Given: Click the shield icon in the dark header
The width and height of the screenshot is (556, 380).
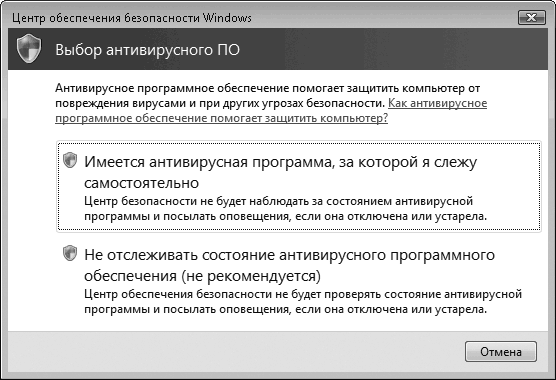Looking at the screenshot, I should pos(29,49).
